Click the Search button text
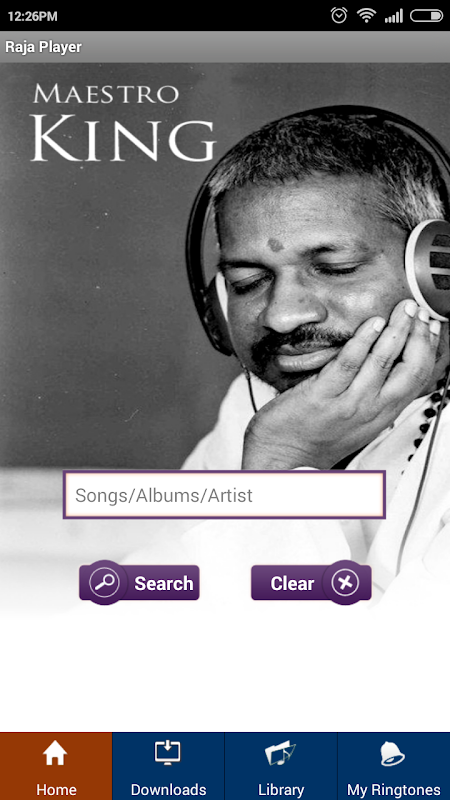450x800 pixels. [164, 583]
